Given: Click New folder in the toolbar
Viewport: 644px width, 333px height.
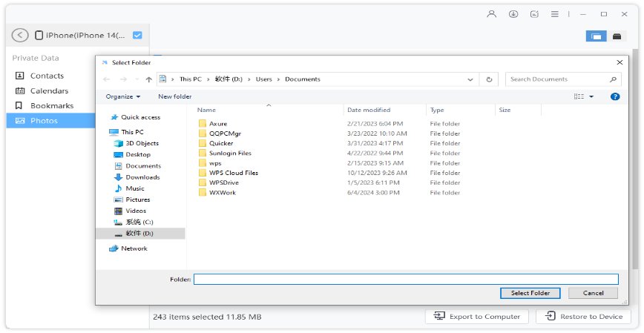Looking at the screenshot, I should [x=174, y=96].
